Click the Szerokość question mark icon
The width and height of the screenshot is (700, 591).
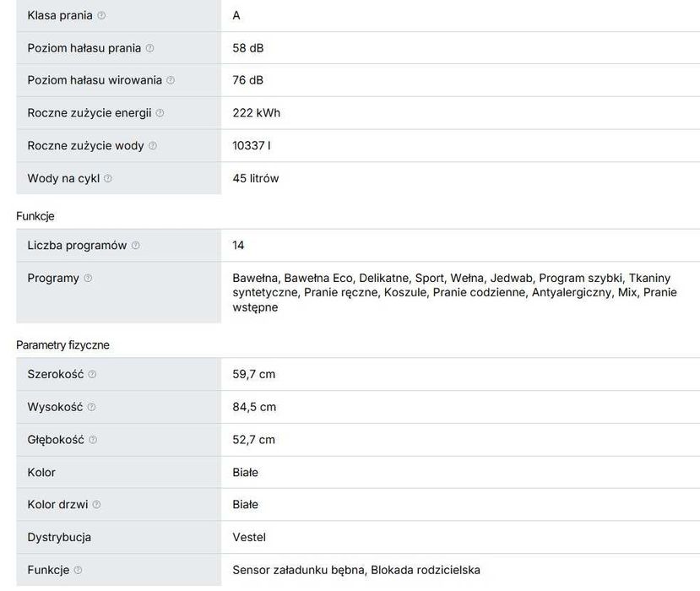click(x=92, y=375)
